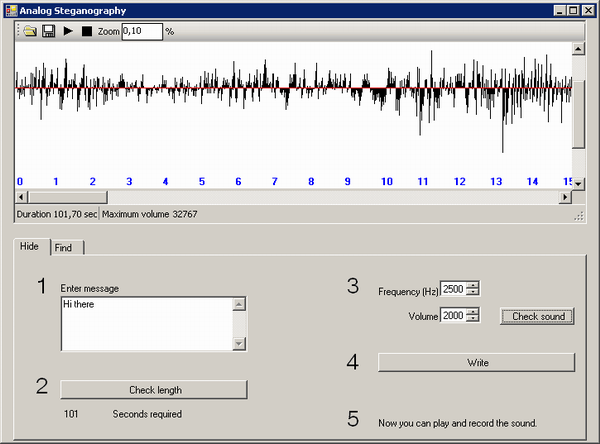Click the Check sound button
The height and width of the screenshot is (444, 600).
[x=537, y=317]
